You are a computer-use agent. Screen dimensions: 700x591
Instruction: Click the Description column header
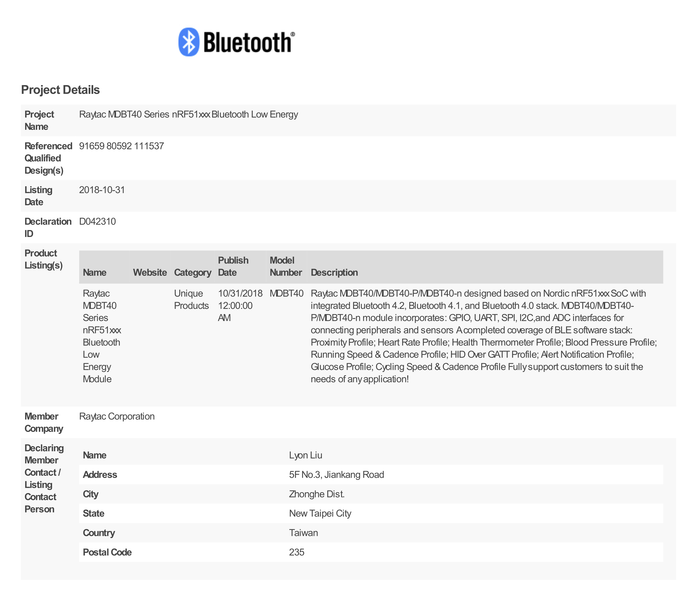tap(334, 272)
